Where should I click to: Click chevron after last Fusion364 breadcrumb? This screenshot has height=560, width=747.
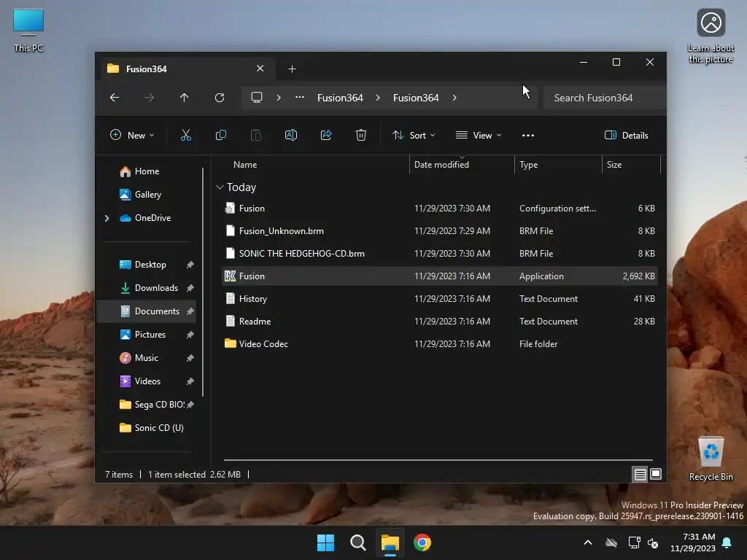tap(454, 98)
